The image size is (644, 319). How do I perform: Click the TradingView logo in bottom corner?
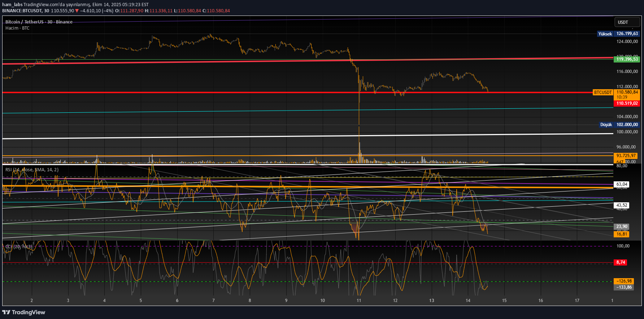coord(24,312)
